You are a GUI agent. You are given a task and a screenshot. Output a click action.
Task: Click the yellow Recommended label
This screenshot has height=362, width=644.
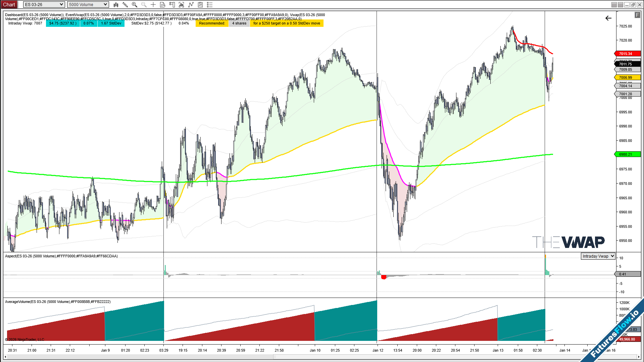click(x=212, y=23)
